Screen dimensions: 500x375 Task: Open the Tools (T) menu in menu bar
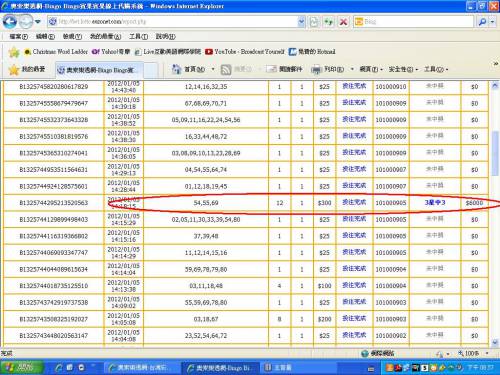[138, 36]
